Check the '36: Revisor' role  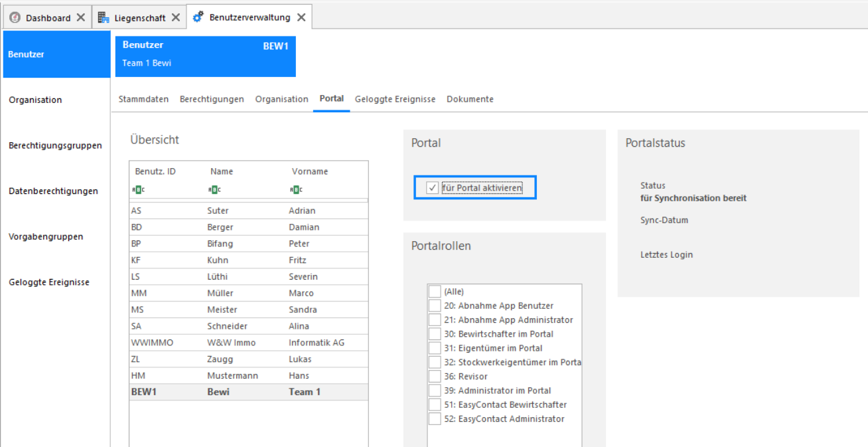click(x=435, y=376)
